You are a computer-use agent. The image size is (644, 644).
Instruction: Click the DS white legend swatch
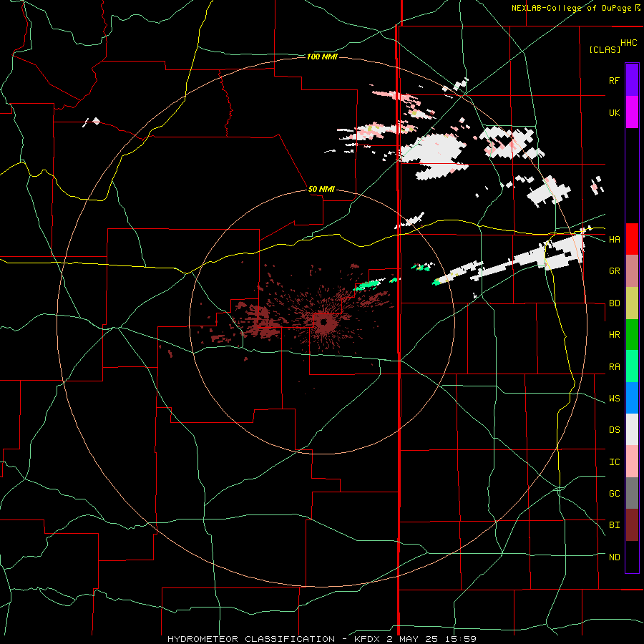click(632, 429)
